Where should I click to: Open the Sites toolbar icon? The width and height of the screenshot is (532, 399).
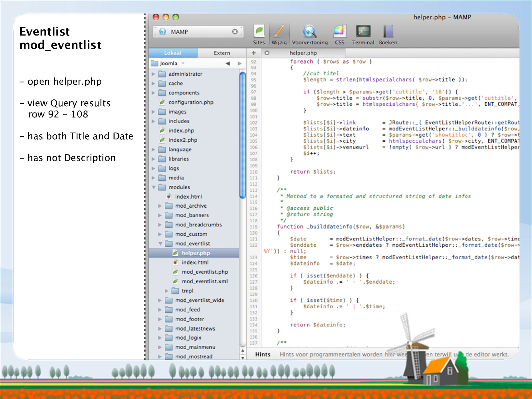[x=259, y=35]
